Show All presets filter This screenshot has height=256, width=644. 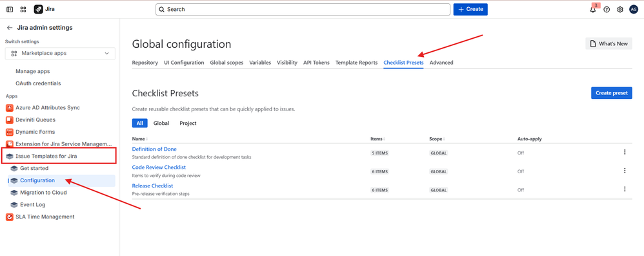(x=139, y=123)
